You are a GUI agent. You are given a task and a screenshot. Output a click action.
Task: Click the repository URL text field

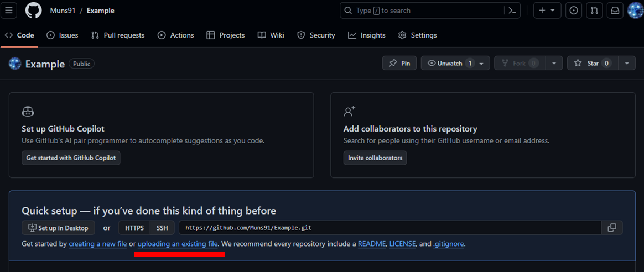coord(390,227)
